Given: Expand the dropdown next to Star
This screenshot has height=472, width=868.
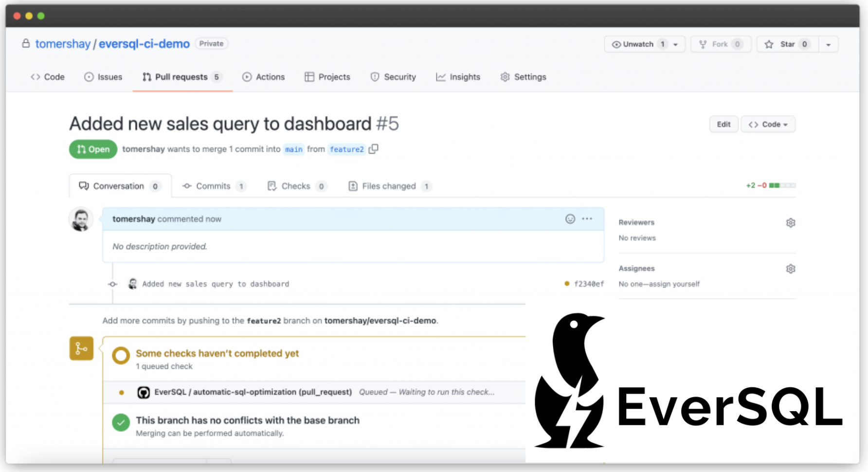Looking at the screenshot, I should (x=828, y=44).
